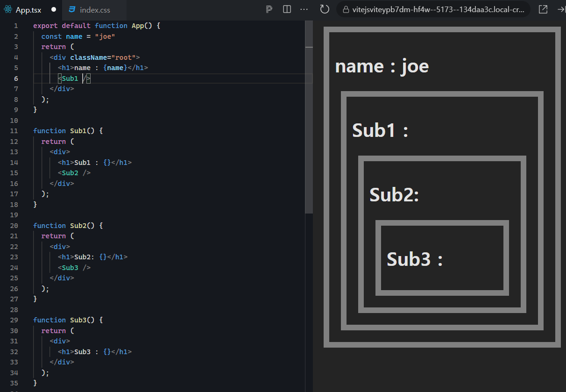The height and width of the screenshot is (392, 566).
Task: Reload the preview with the refresh icon
Action: [325, 9]
